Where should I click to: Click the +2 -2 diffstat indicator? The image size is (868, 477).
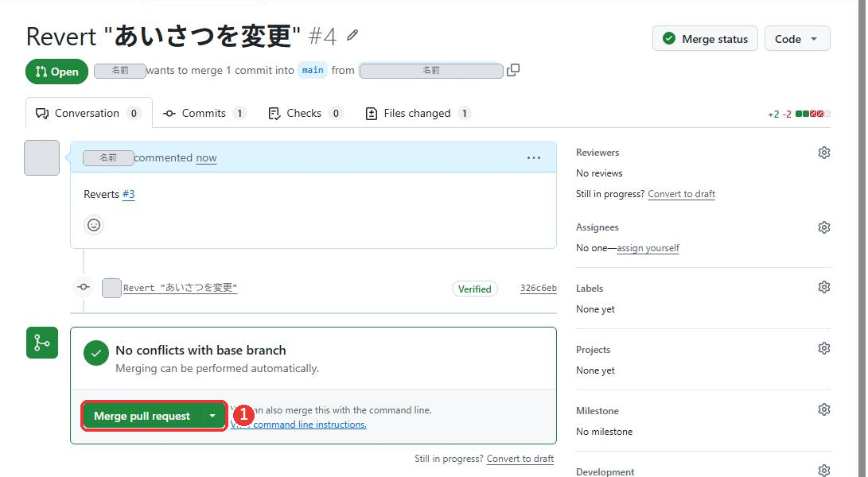point(799,114)
